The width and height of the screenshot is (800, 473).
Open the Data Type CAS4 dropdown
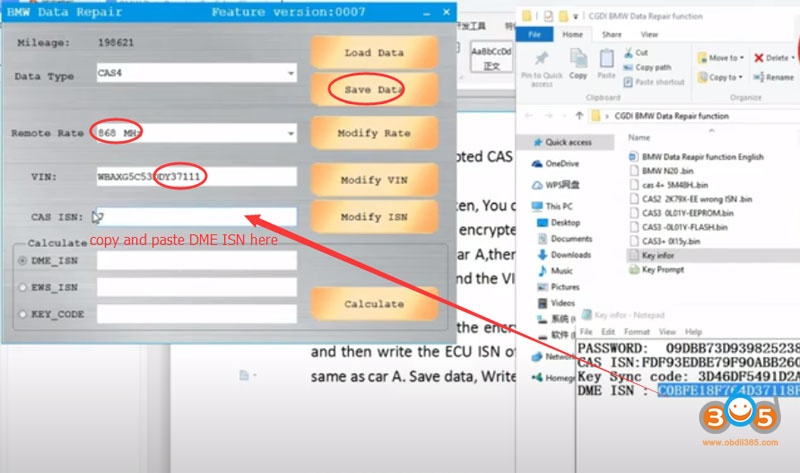(x=196, y=73)
